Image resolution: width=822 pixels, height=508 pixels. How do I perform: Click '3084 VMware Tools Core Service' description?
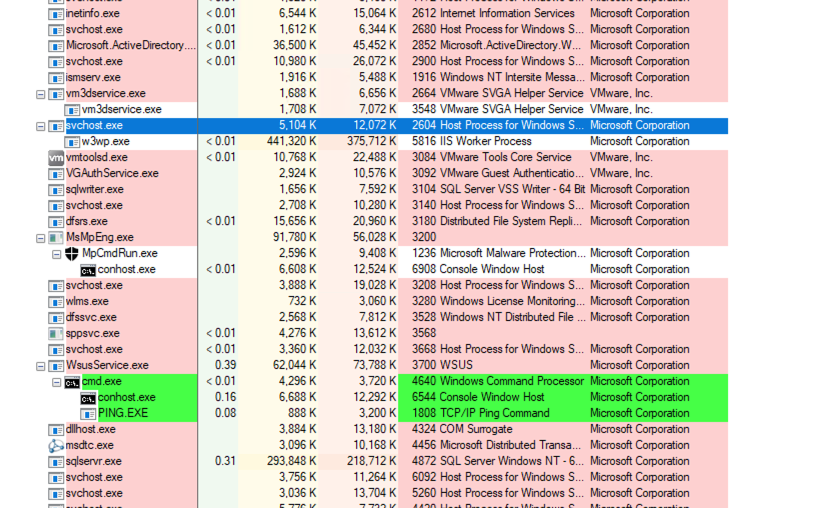(x=491, y=157)
